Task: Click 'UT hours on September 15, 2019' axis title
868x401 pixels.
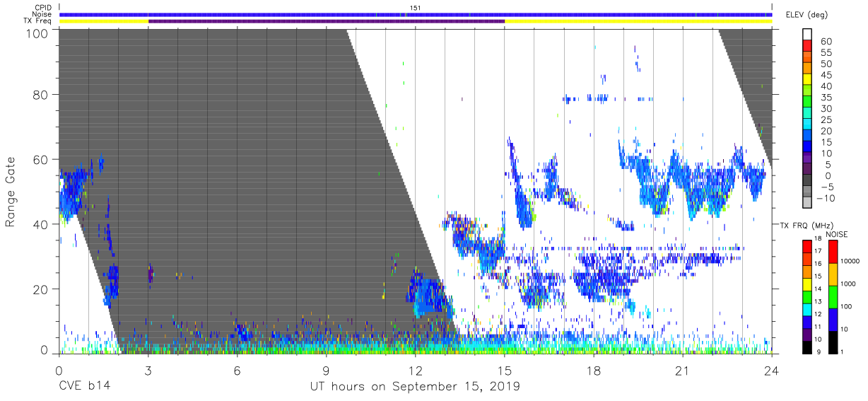Action: click(415, 387)
